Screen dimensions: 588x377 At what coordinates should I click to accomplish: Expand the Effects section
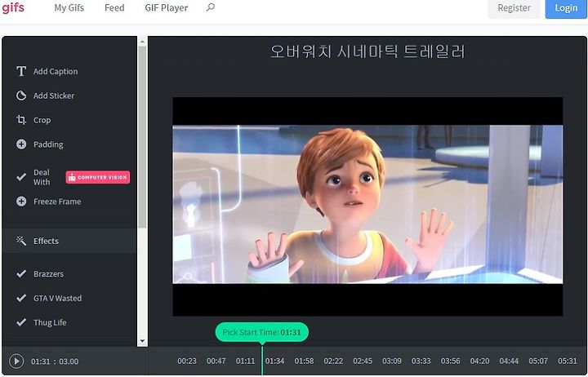(69, 241)
